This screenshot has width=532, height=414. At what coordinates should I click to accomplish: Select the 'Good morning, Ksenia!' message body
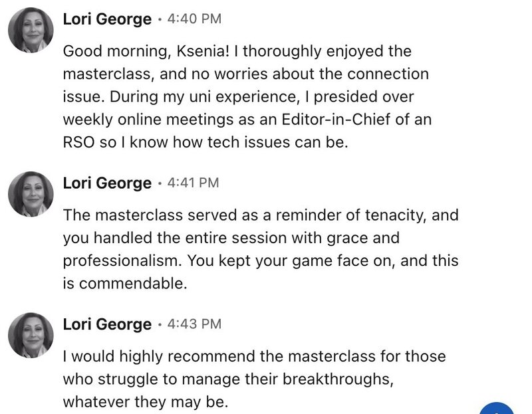247,96
